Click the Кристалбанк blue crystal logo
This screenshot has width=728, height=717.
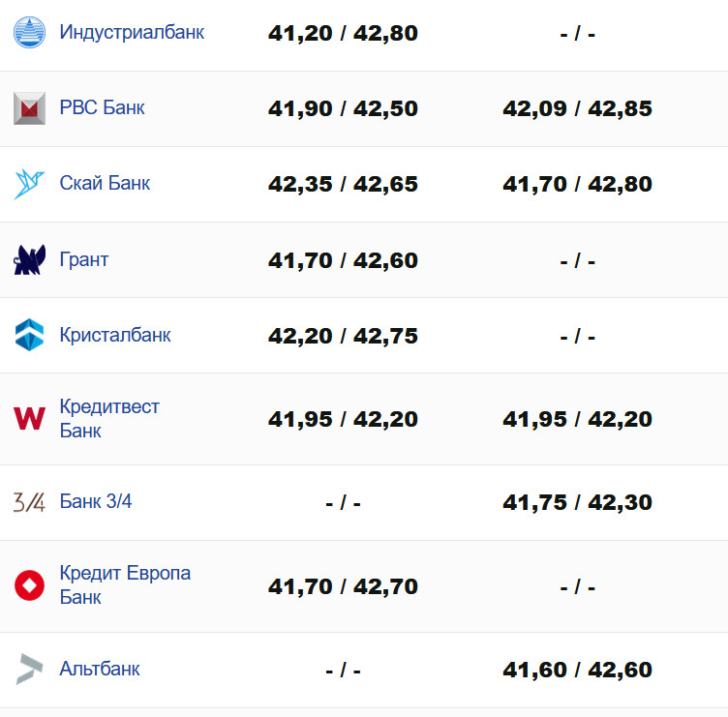[x=29, y=335]
